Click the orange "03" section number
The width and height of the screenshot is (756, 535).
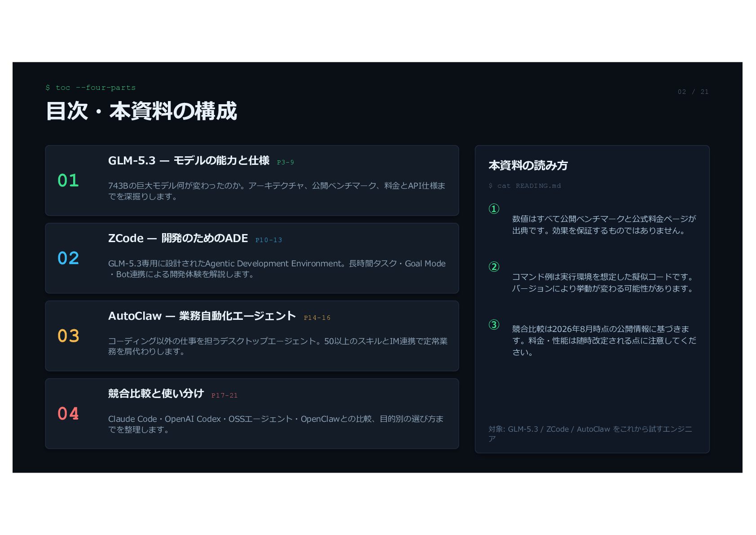(x=68, y=336)
